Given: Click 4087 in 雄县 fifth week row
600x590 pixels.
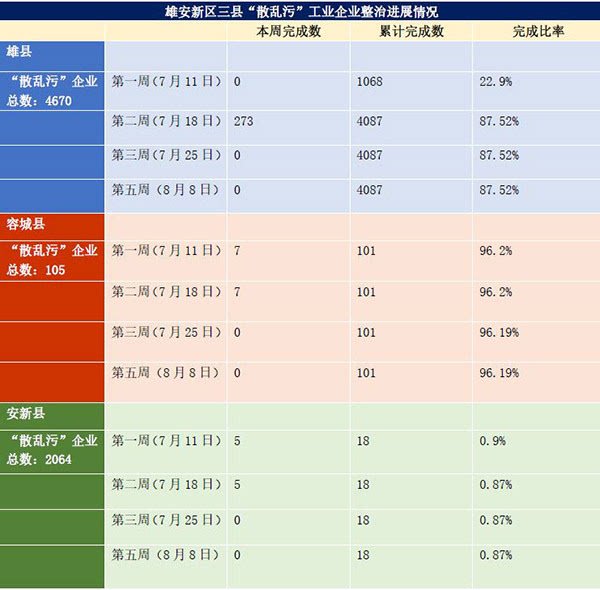Looking at the screenshot, I should click(370, 188).
